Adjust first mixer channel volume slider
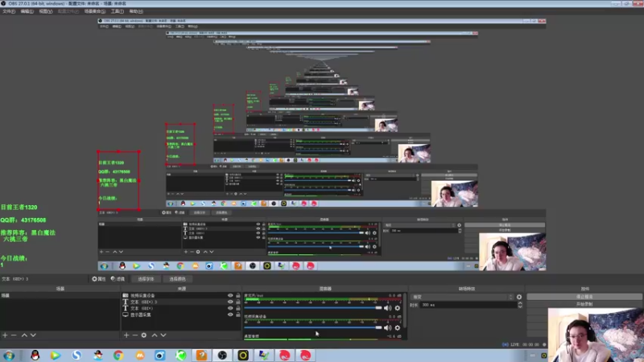The width and height of the screenshot is (644, 362). 313,308
